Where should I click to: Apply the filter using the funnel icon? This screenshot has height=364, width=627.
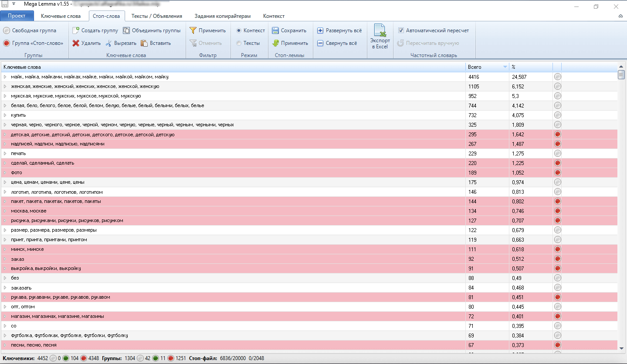pyautogui.click(x=193, y=30)
